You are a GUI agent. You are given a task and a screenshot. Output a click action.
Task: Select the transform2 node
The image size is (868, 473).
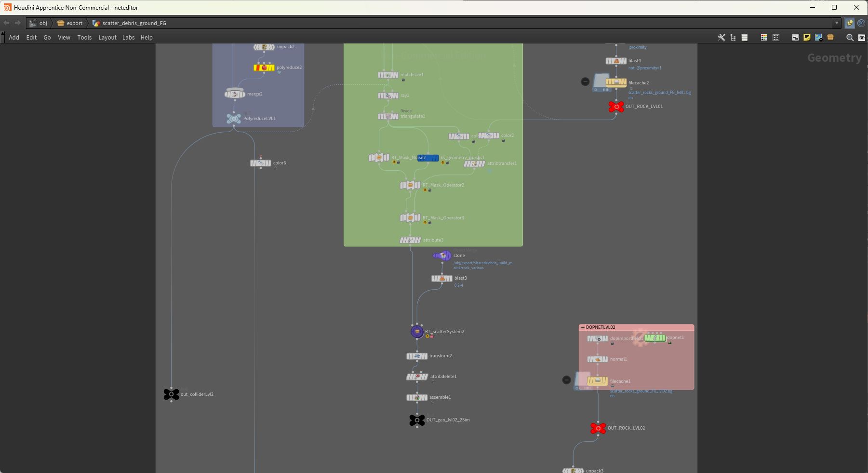tap(417, 356)
